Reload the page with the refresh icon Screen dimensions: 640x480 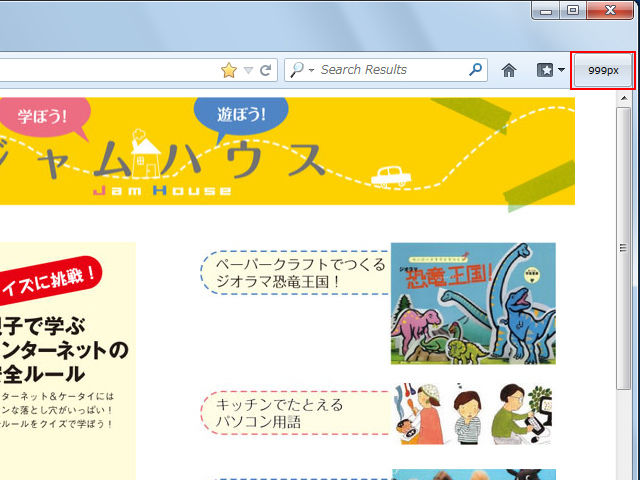pyautogui.click(x=266, y=70)
